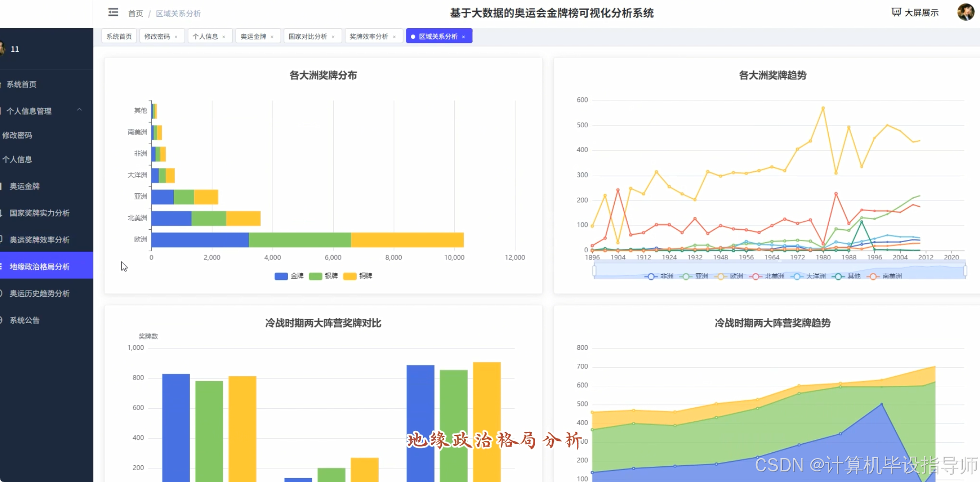The width and height of the screenshot is (980, 482).
Task: Click left handle of trend chart zoom slider
Action: (594, 271)
